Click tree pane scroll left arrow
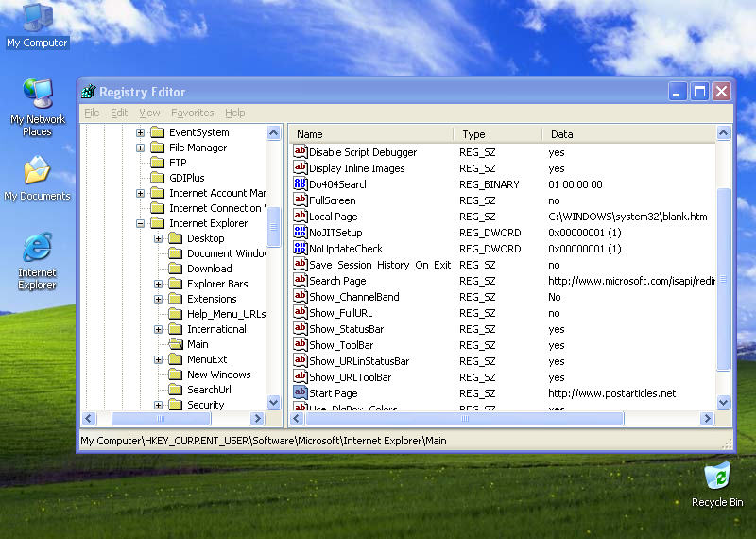Image resolution: width=756 pixels, height=539 pixels. pos(89,418)
